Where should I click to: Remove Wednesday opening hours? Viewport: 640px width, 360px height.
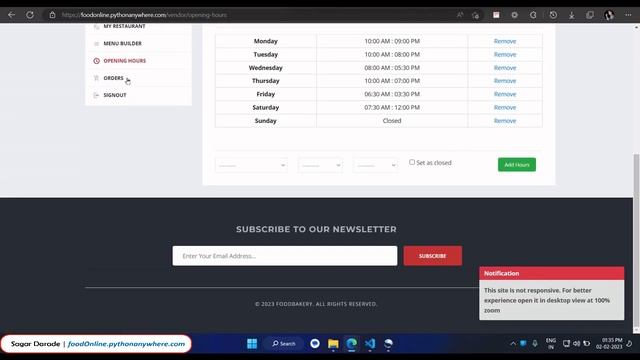(505, 68)
